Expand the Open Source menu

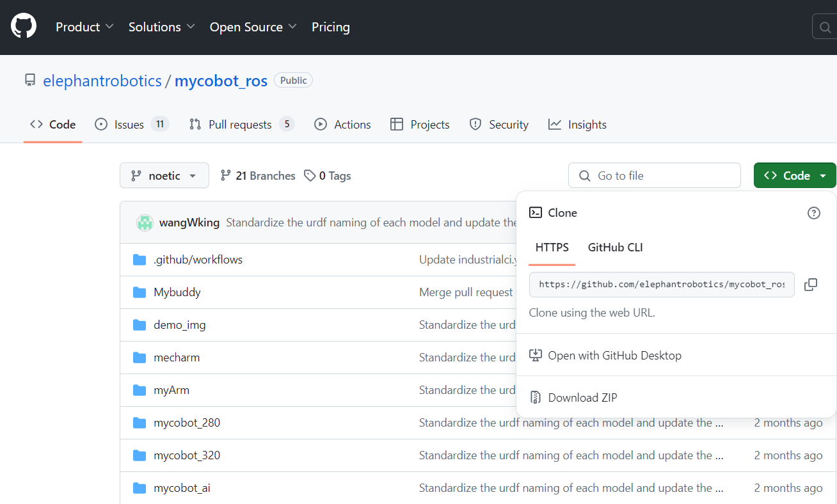coord(253,27)
